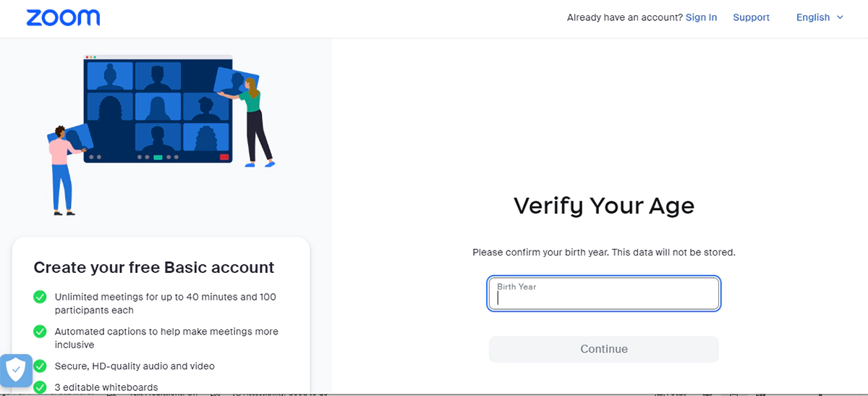Go to Sign In for existing accounts

(x=701, y=17)
